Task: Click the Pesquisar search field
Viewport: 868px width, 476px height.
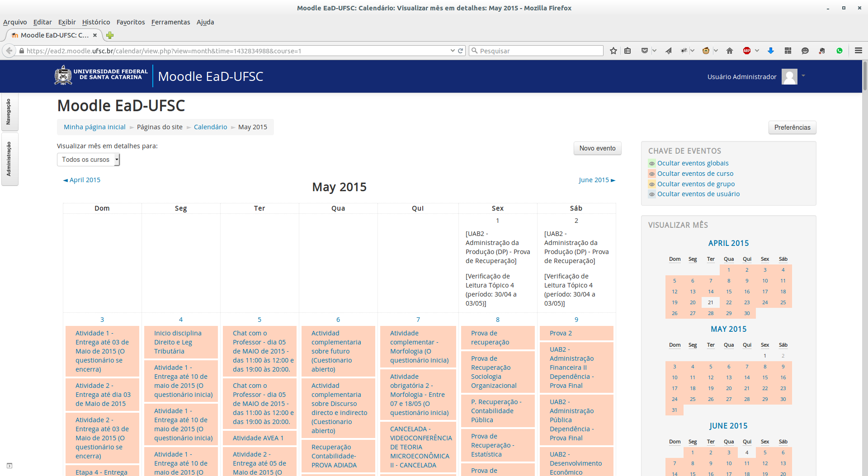Action: click(x=536, y=51)
